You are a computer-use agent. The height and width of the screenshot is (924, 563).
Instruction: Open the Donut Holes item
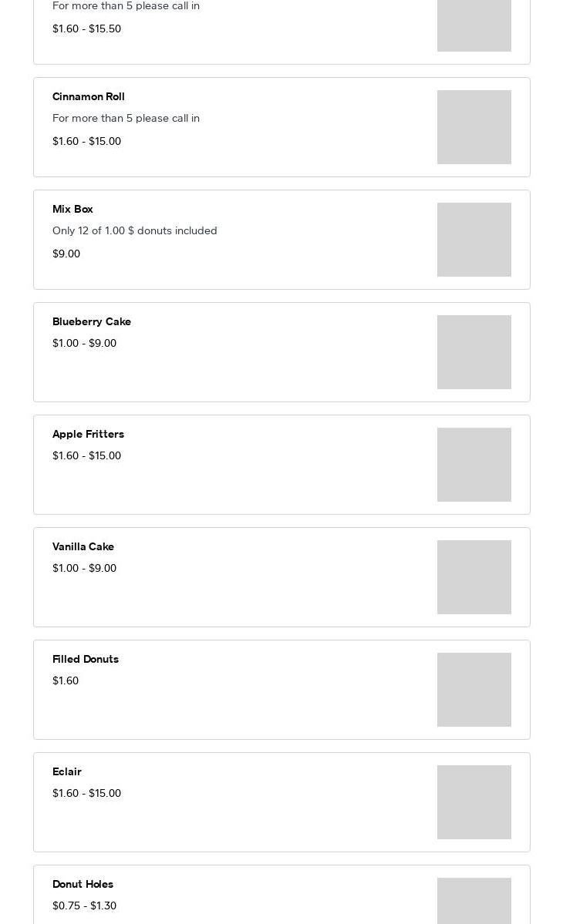83,885
